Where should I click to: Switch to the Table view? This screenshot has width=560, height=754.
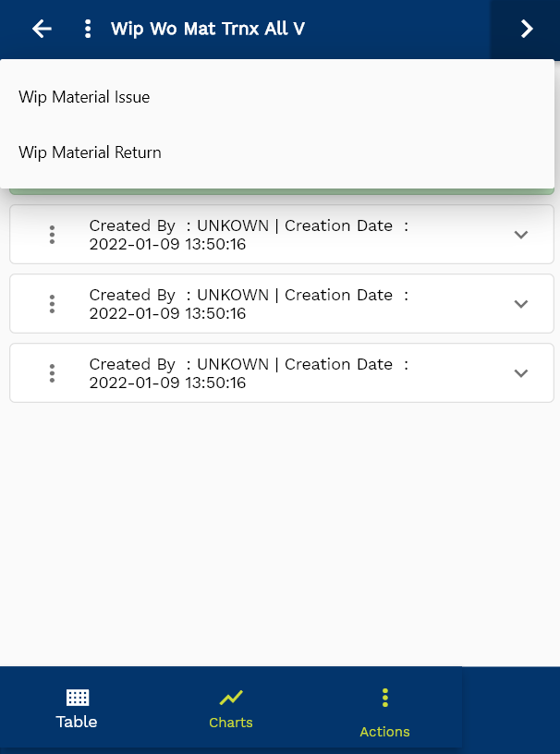77,709
